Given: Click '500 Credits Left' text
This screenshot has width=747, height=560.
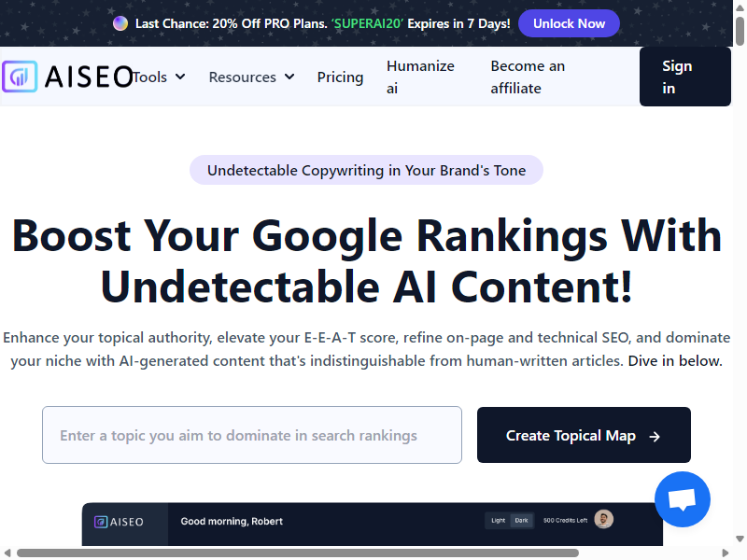Looking at the screenshot, I should [x=565, y=521].
